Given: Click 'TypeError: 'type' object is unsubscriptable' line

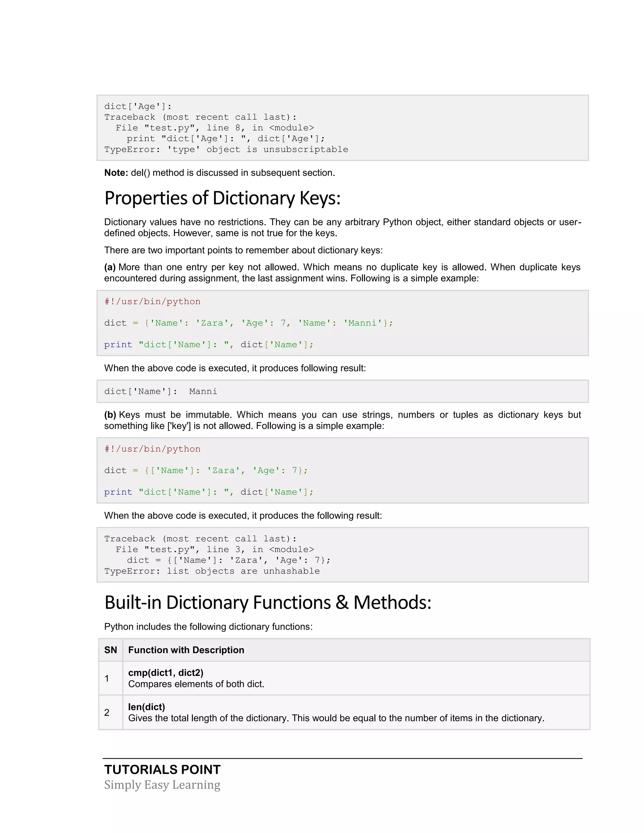Looking at the screenshot, I should tap(226, 150).
